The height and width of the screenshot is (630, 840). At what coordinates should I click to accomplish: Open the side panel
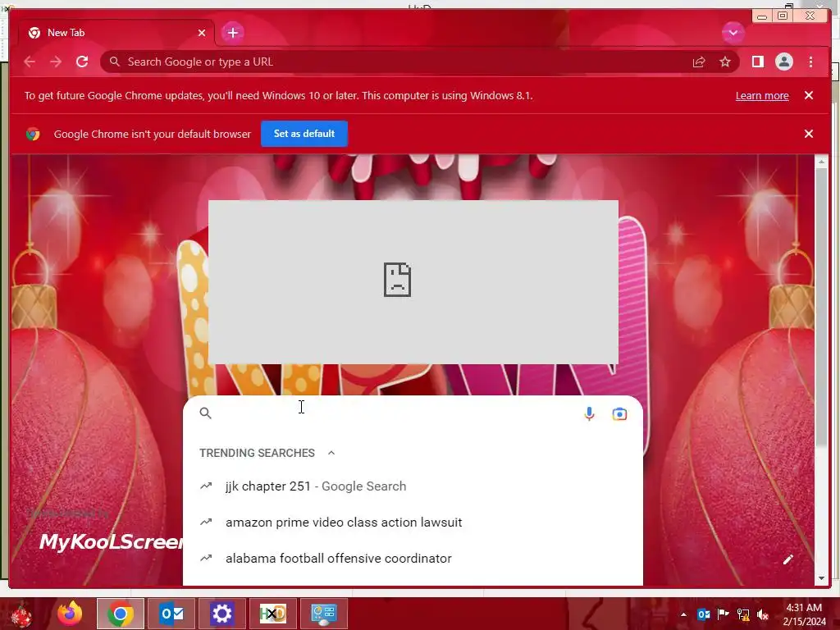click(757, 62)
